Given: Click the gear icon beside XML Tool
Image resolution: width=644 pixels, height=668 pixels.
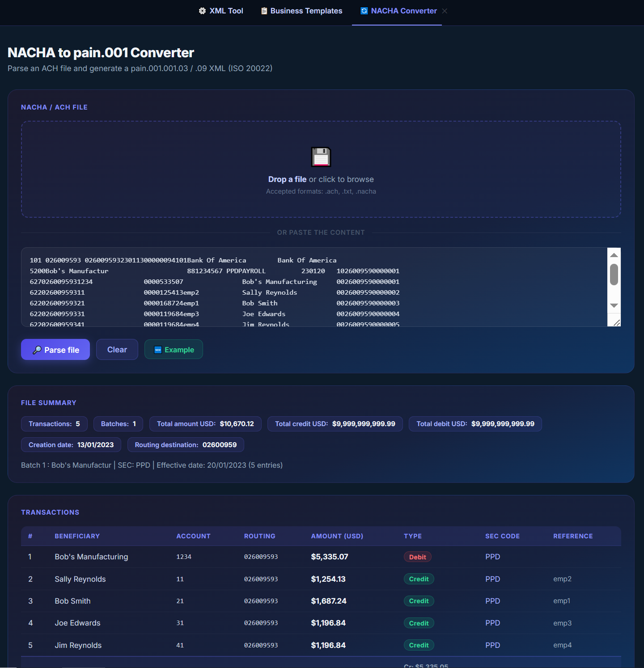Looking at the screenshot, I should point(202,10).
